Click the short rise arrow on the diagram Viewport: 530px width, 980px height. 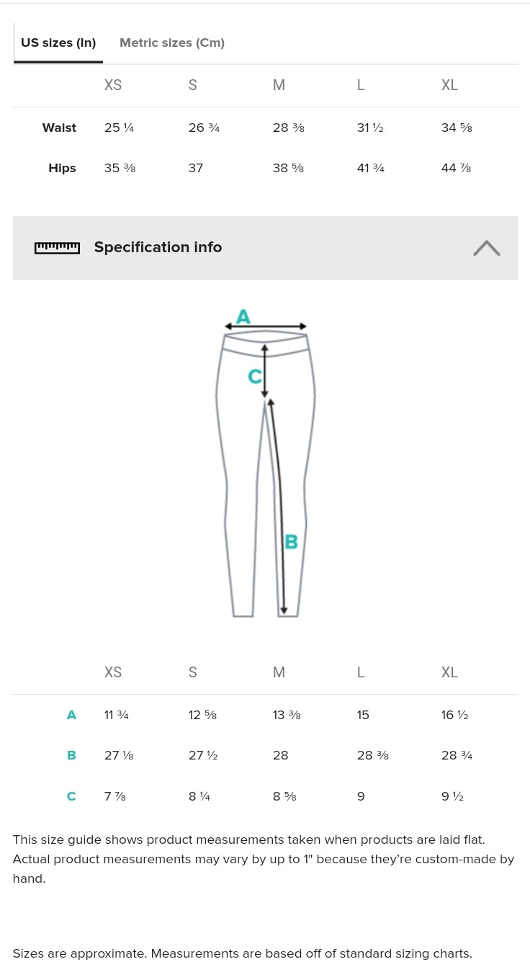pyautogui.click(x=265, y=371)
